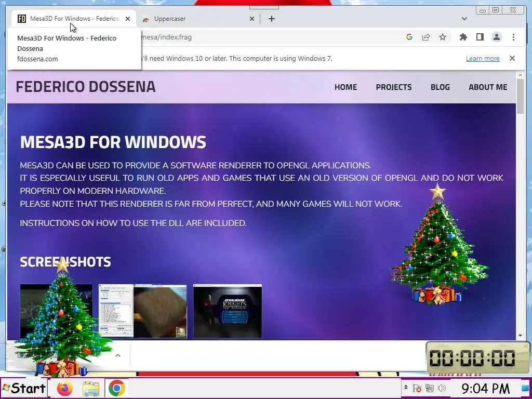Click scrollbar down arrow of page
Screen dimensions: 532x399
point(521,336)
